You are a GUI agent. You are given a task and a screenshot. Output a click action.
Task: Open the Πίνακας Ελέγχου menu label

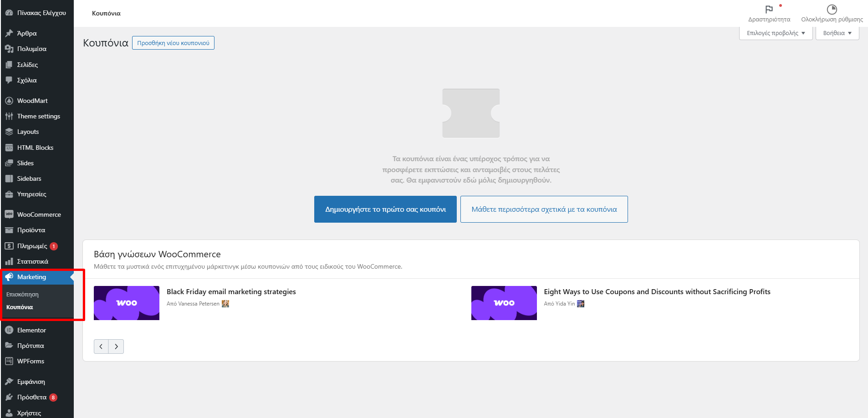pyautogui.click(x=41, y=13)
